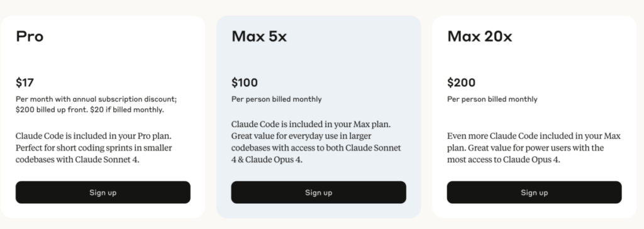Screen dimensions: 644x229
Task: Click the $17 price on the Pro card
Action: (25, 82)
